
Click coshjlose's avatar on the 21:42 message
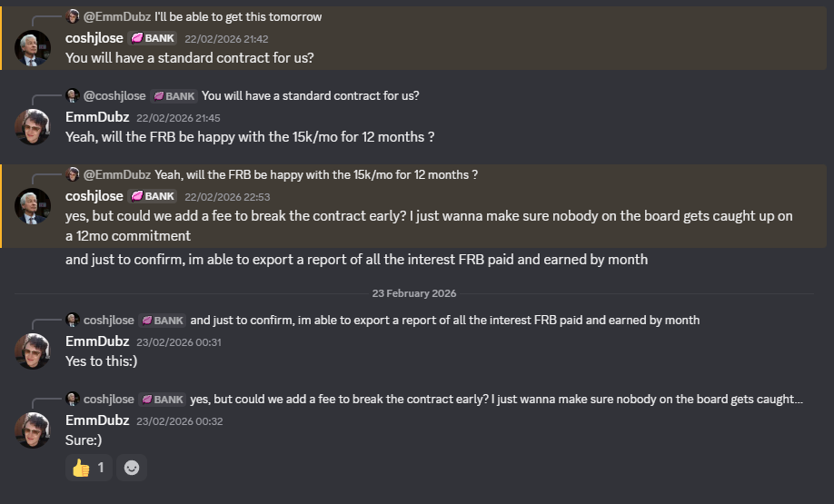(x=33, y=48)
